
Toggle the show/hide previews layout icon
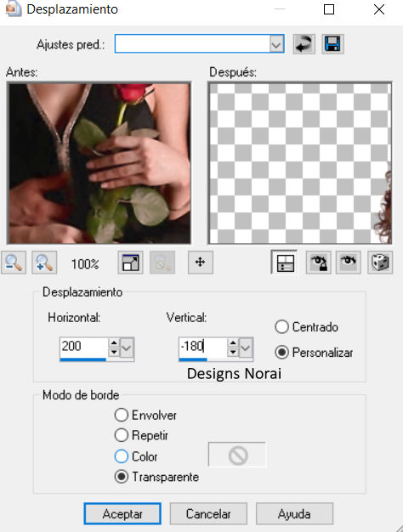pyautogui.click(x=285, y=263)
